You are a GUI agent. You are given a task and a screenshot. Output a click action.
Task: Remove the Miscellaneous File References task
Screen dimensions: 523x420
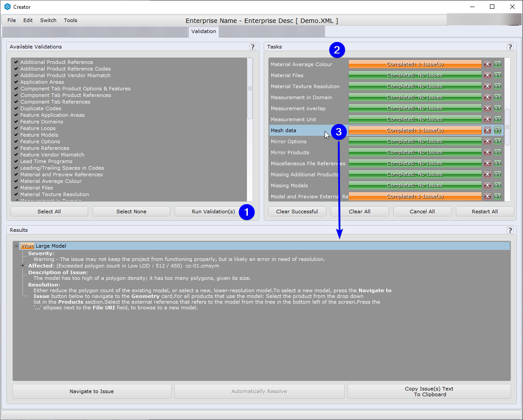[x=487, y=163]
